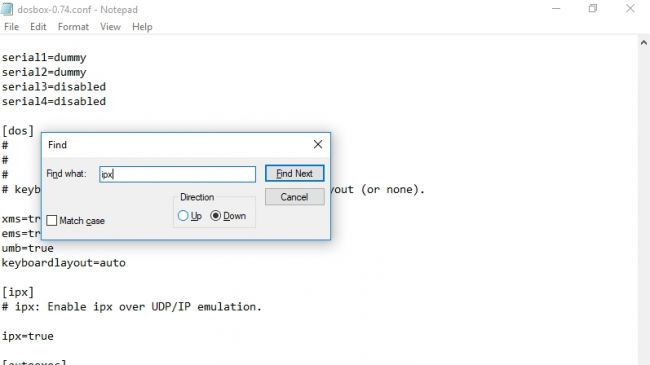Open the File menu
This screenshot has width=650, height=365.
[11, 27]
